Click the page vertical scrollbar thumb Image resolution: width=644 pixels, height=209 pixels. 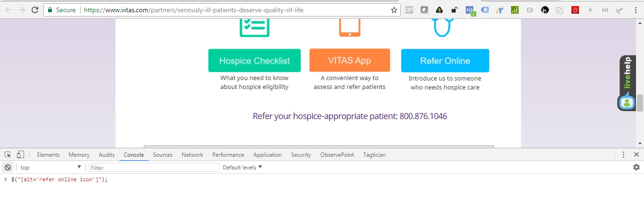(640, 103)
